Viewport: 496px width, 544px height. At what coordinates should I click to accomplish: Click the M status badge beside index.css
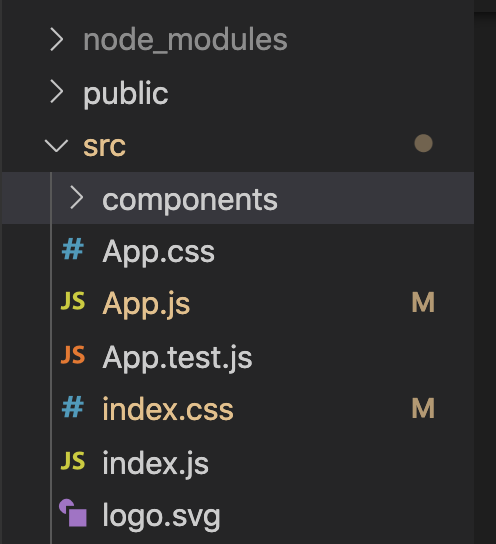click(x=423, y=408)
